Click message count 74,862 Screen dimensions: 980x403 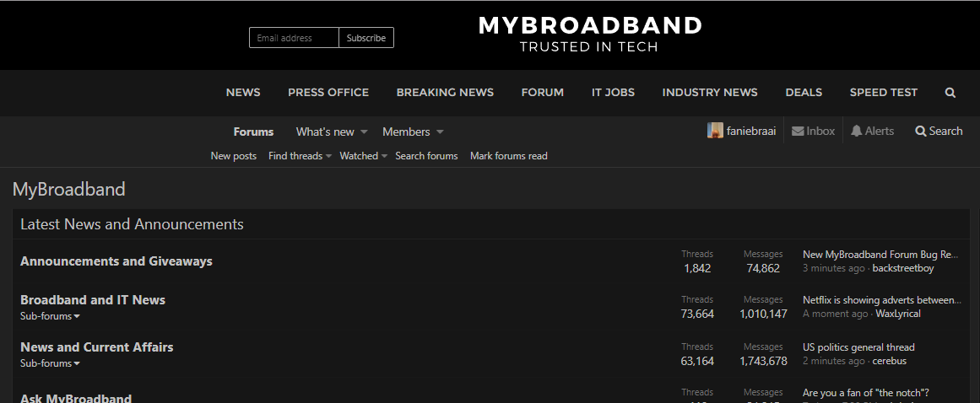click(763, 268)
